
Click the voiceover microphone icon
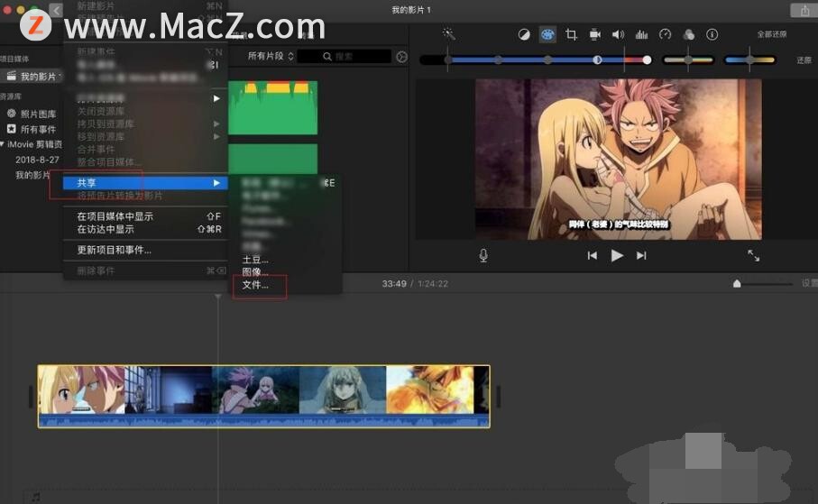[483, 255]
